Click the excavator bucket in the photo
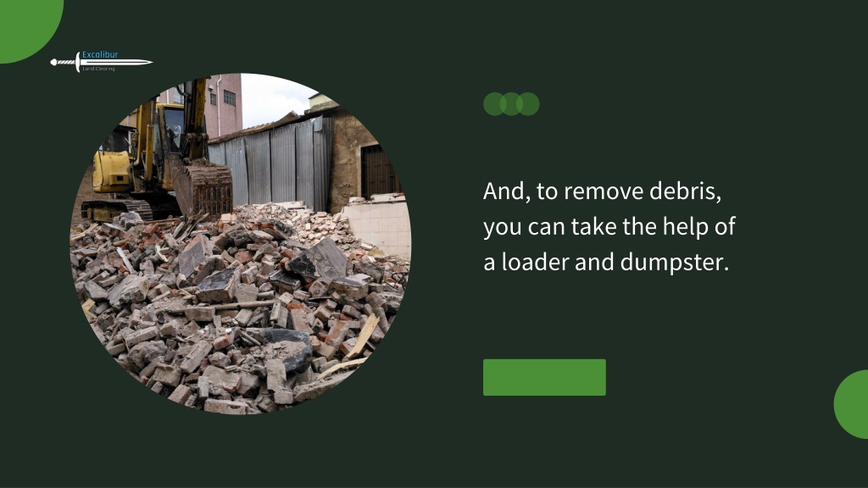868x488 pixels. 203,187
